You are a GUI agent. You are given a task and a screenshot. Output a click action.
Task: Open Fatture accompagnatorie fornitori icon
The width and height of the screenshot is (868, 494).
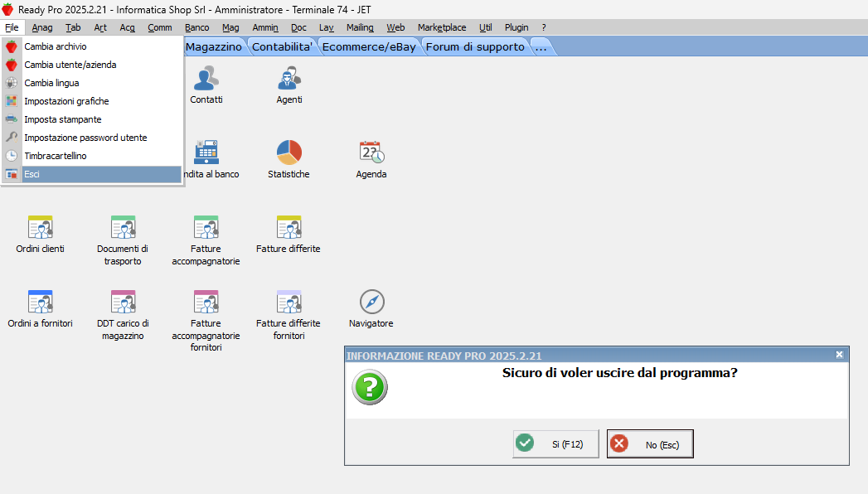pos(206,302)
